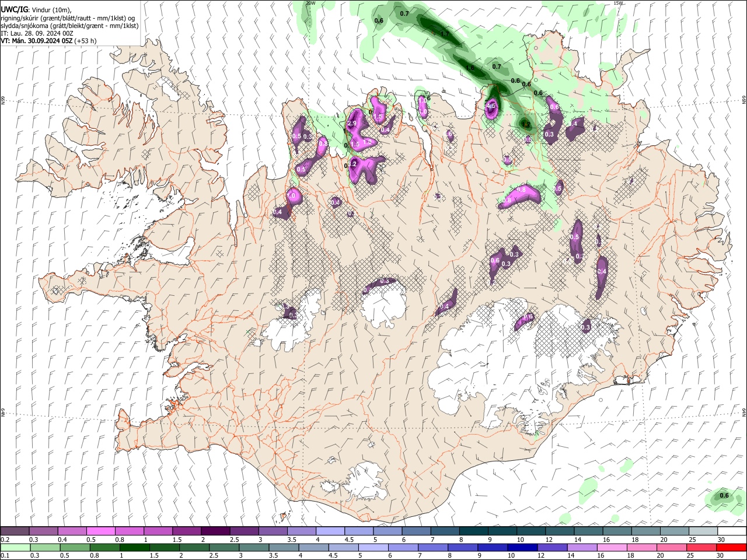
Task: Choose the 3 swatch in lower rain legend row
Action: click(x=253, y=547)
